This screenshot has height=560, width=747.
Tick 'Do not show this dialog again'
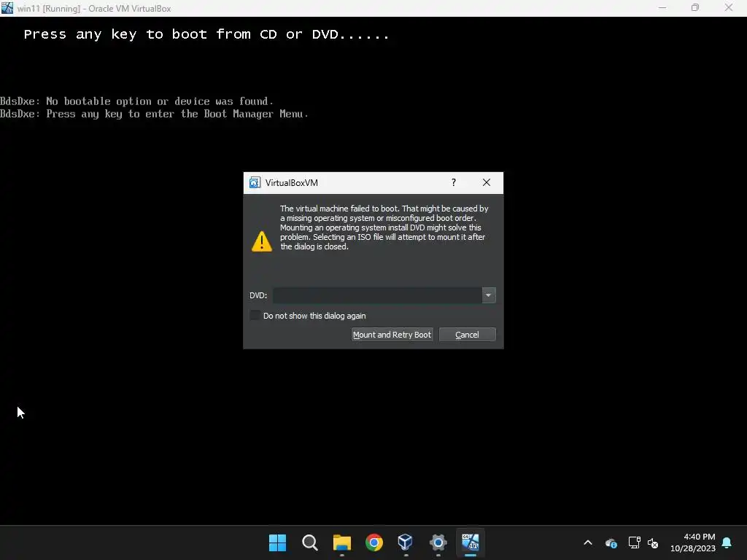(x=255, y=315)
